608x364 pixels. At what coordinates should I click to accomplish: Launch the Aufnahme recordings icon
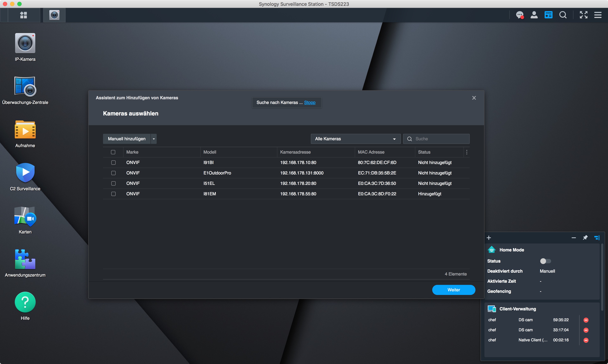click(25, 130)
